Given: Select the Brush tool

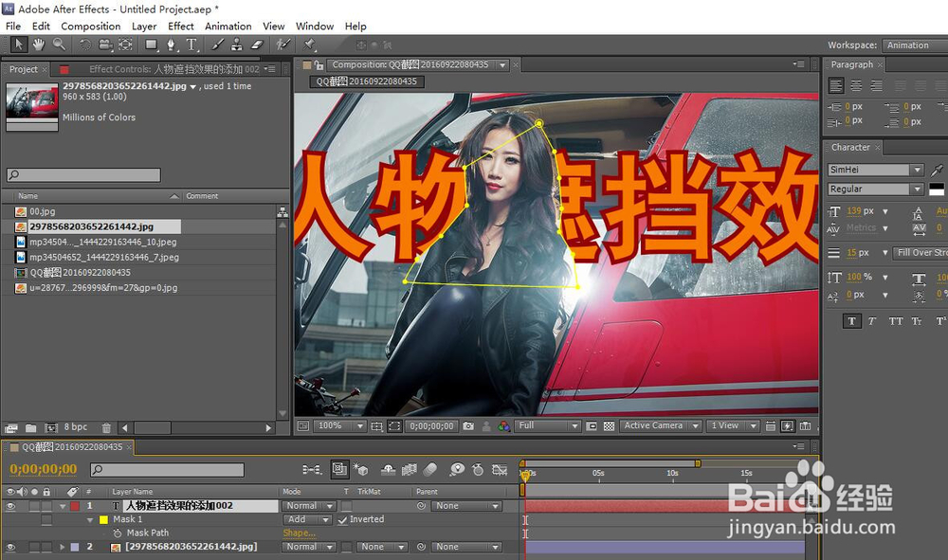Looking at the screenshot, I should coord(218,45).
